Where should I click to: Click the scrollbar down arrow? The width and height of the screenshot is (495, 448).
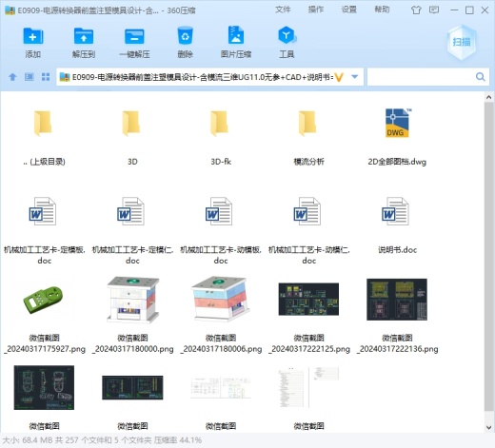(x=489, y=427)
